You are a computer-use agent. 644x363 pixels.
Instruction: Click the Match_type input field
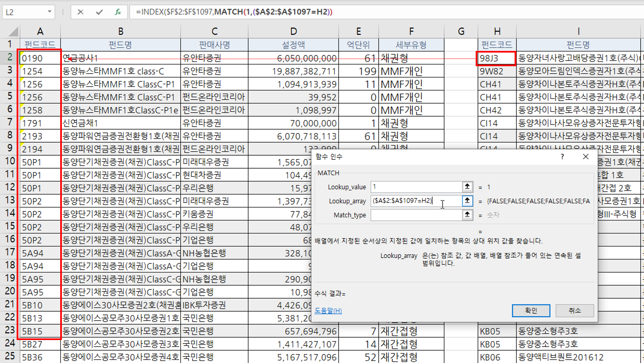point(416,215)
